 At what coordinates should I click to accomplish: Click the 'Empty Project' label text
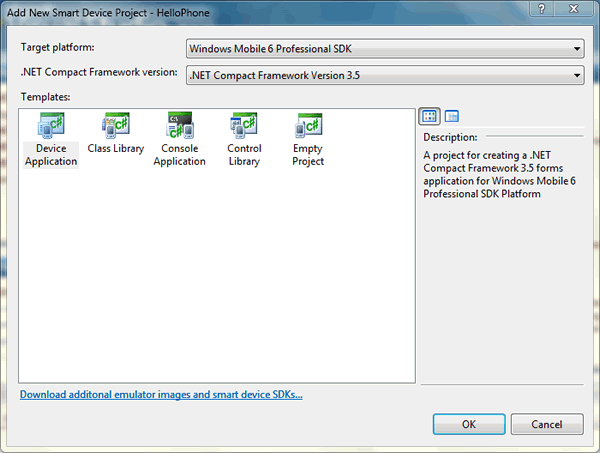tap(308, 155)
